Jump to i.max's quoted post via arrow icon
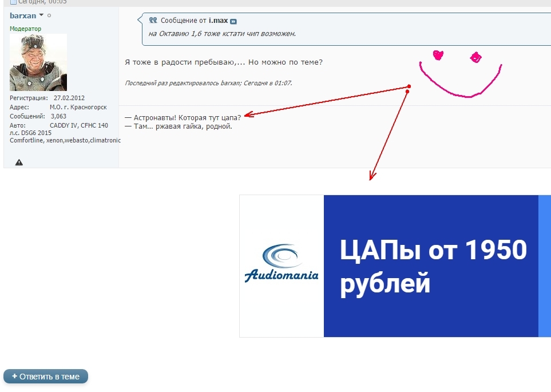The height and width of the screenshot is (392, 551). (x=233, y=21)
